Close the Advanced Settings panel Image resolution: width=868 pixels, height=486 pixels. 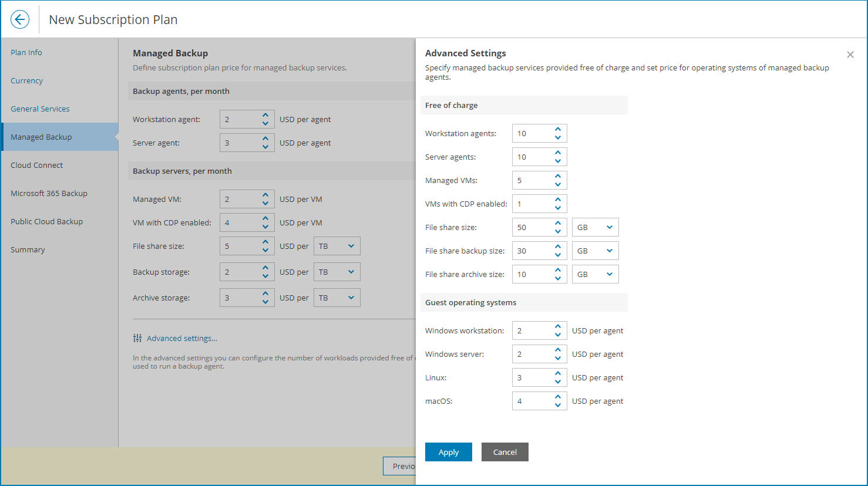850,55
